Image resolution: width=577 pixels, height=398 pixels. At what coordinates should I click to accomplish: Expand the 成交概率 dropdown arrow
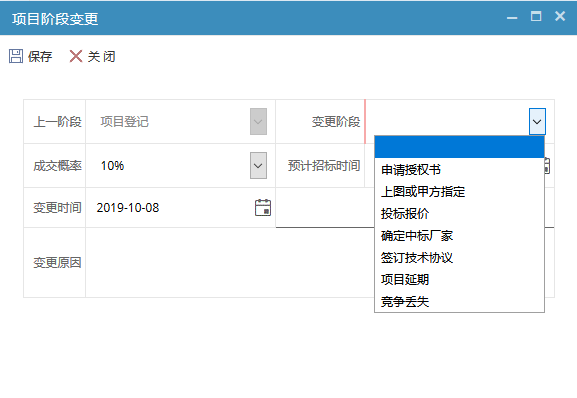(258, 166)
